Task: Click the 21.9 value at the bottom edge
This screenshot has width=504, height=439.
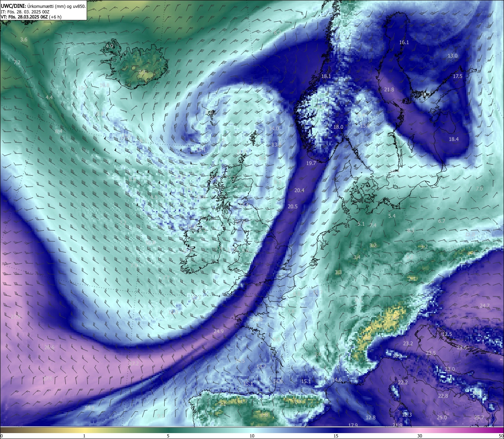Action: (398, 425)
